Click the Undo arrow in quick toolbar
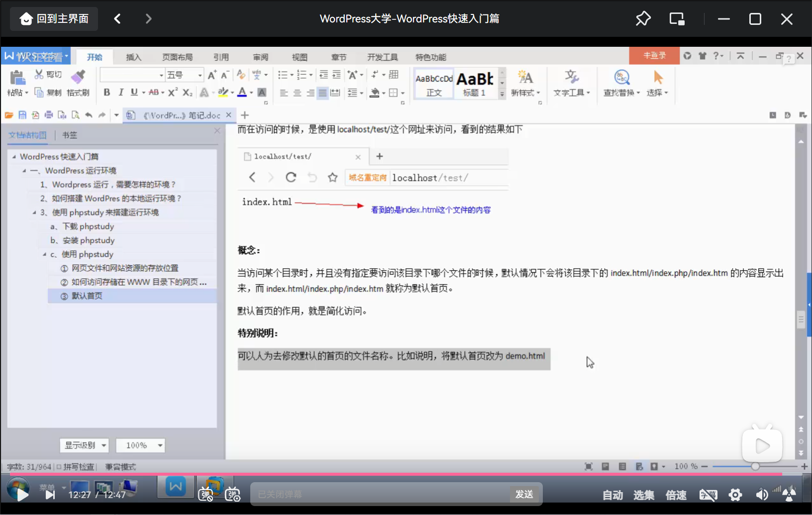The image size is (812, 515). coord(89,115)
